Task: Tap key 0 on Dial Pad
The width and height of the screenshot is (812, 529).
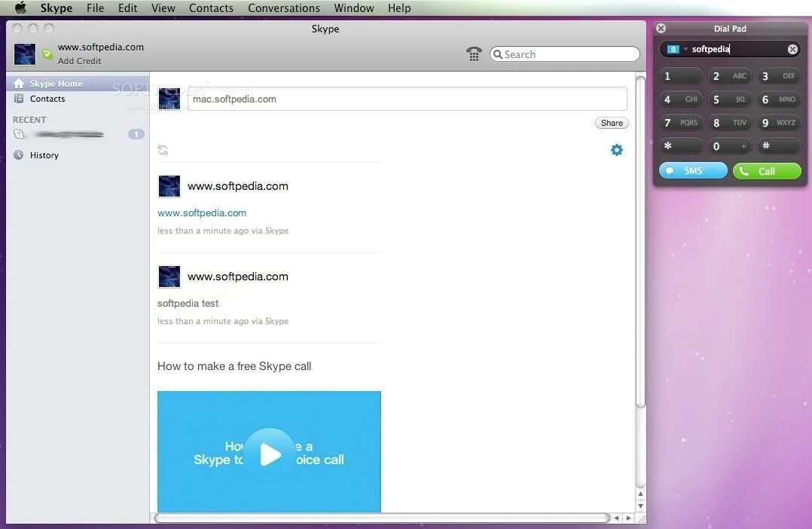Action: pyautogui.click(x=730, y=146)
